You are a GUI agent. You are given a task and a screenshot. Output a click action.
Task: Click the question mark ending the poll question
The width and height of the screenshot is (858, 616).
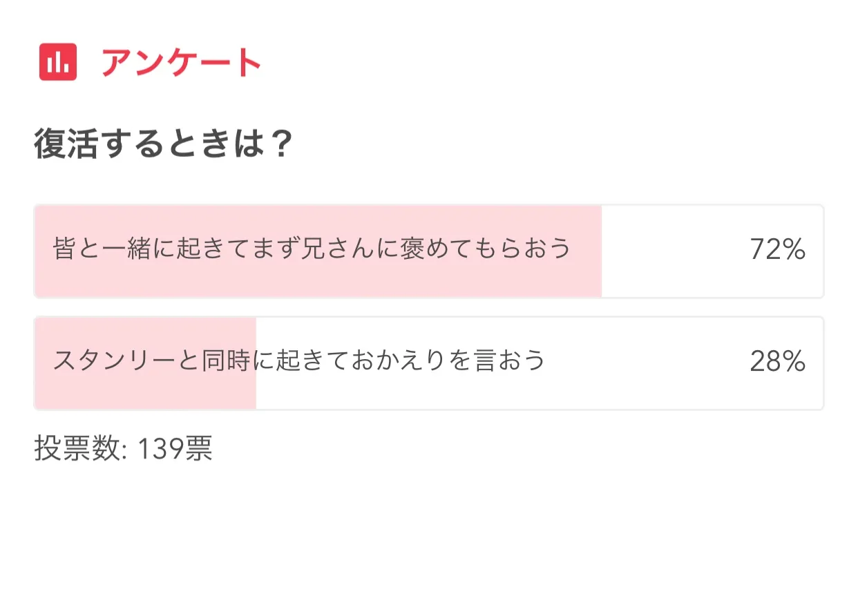click(x=280, y=145)
